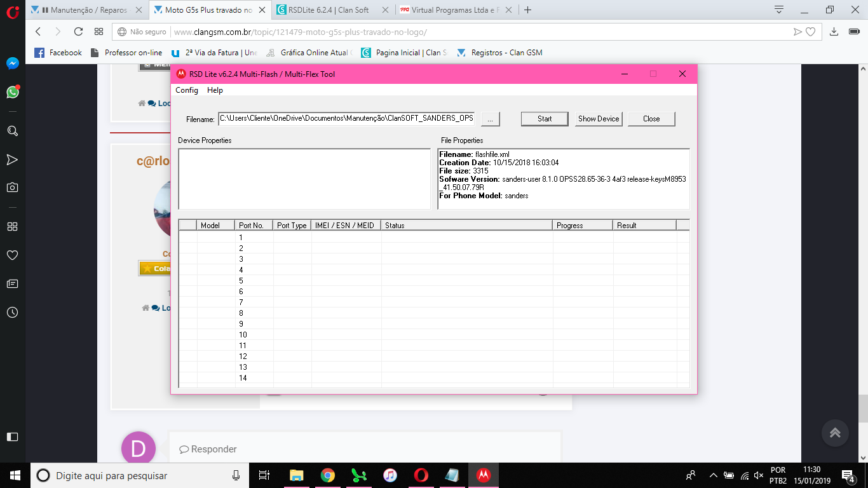The width and height of the screenshot is (868, 488).
Task: Open a new browser tab
Action: [527, 10]
